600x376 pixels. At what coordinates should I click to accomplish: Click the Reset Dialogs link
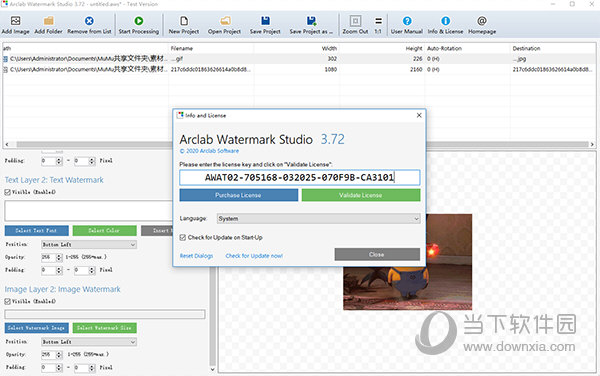(x=196, y=256)
